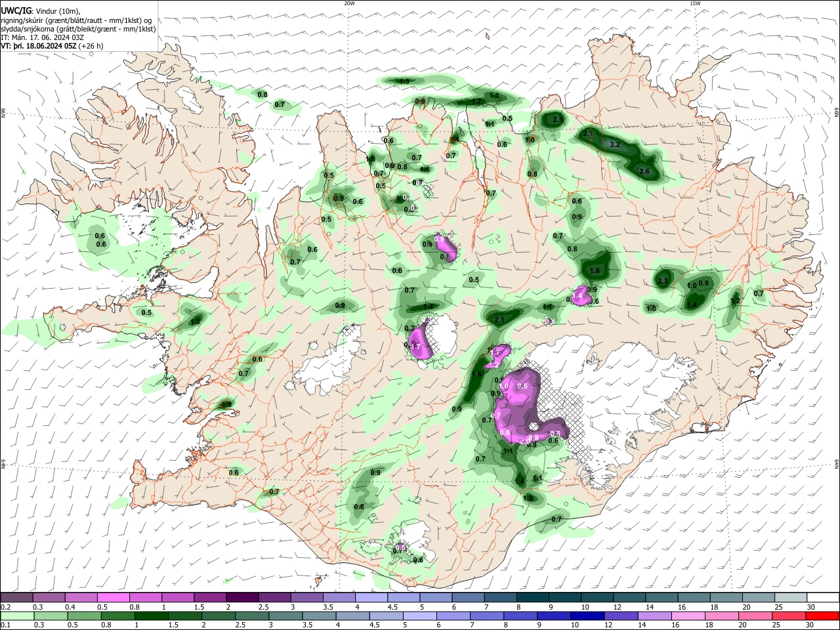840x630 pixels.
Task: Select the '1.8' precipitation value on the map
Action: (x=595, y=270)
